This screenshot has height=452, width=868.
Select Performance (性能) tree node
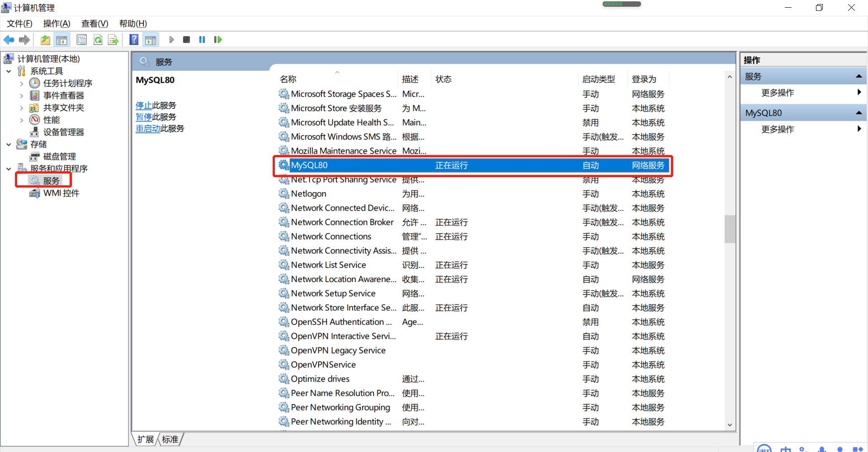tap(52, 120)
